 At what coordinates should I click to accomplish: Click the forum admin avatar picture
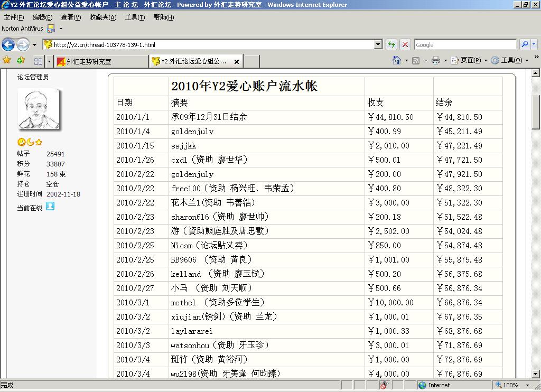point(39,109)
